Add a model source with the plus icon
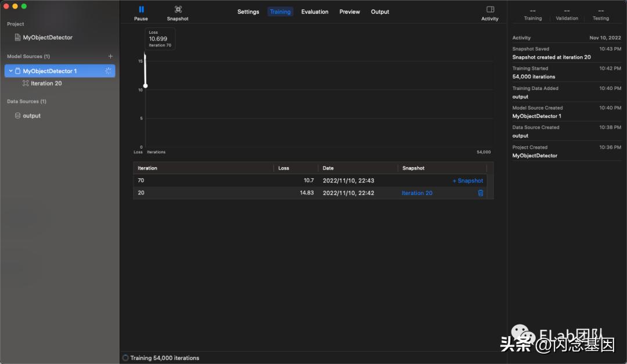 (110, 56)
